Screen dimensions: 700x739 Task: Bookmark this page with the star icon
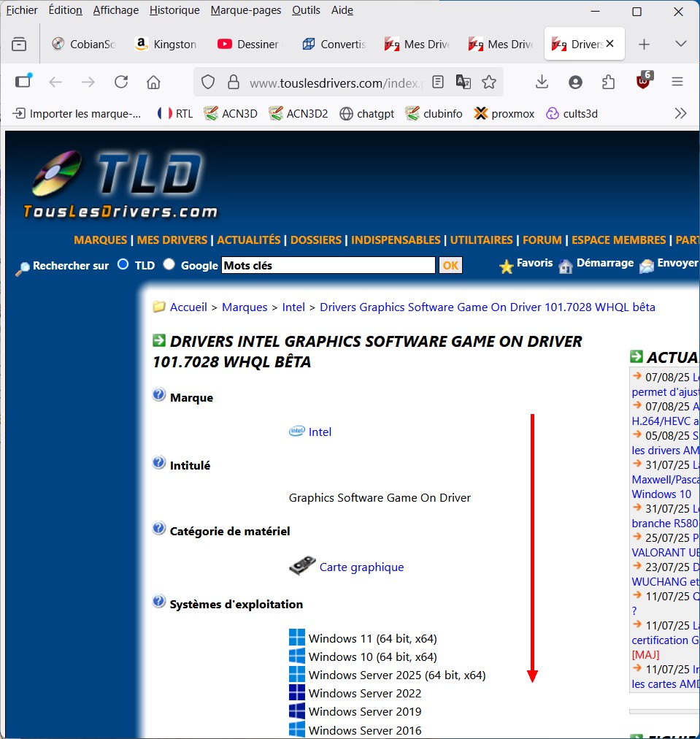489,83
